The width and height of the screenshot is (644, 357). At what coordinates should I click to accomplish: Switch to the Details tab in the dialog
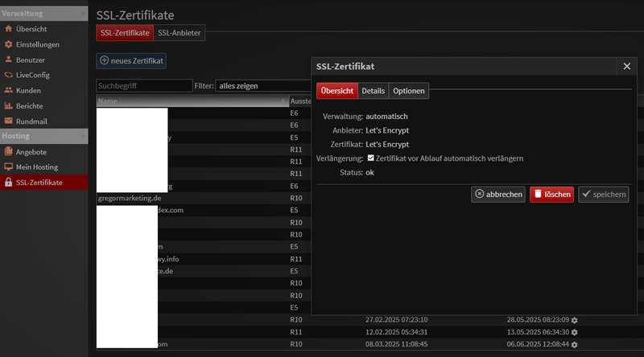point(373,91)
